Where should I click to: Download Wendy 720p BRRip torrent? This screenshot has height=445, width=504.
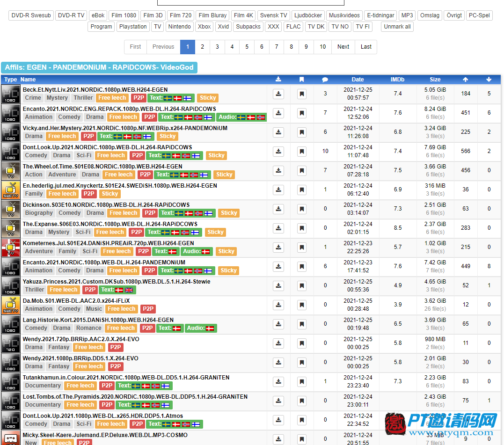278,343
